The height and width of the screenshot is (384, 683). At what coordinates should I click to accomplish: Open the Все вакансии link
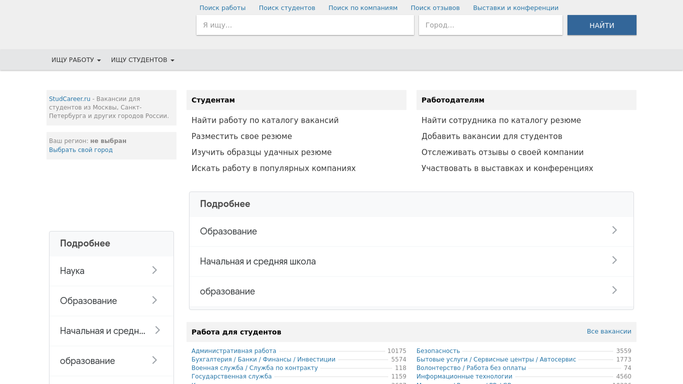609,331
